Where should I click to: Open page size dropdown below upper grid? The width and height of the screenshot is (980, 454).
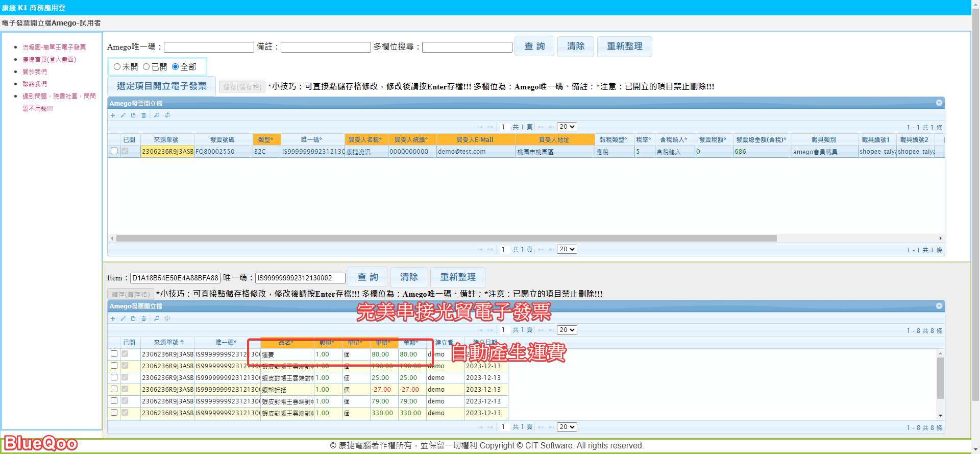(567, 249)
